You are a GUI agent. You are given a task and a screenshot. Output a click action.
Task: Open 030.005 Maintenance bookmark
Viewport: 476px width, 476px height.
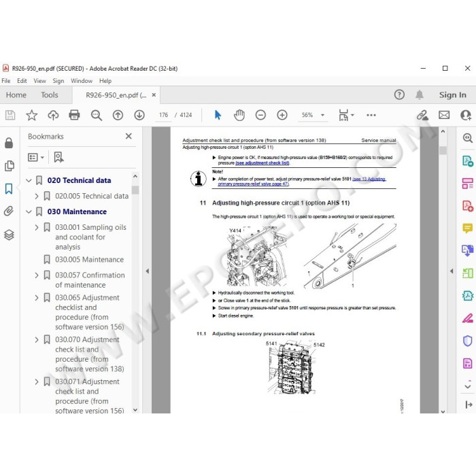click(x=89, y=260)
